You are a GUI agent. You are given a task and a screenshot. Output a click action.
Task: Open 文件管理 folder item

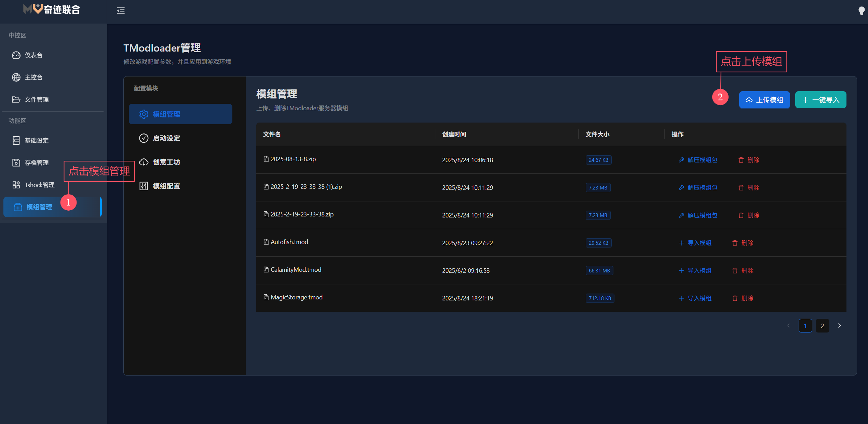(x=36, y=100)
